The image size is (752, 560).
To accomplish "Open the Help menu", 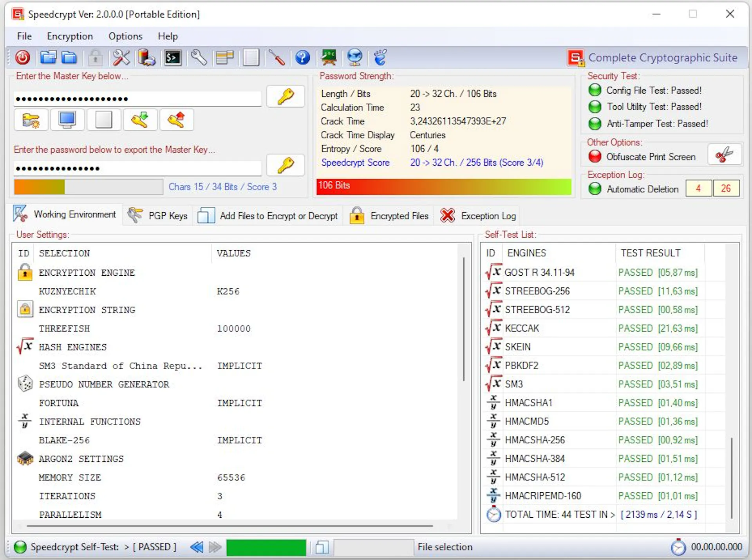I will pos(168,36).
